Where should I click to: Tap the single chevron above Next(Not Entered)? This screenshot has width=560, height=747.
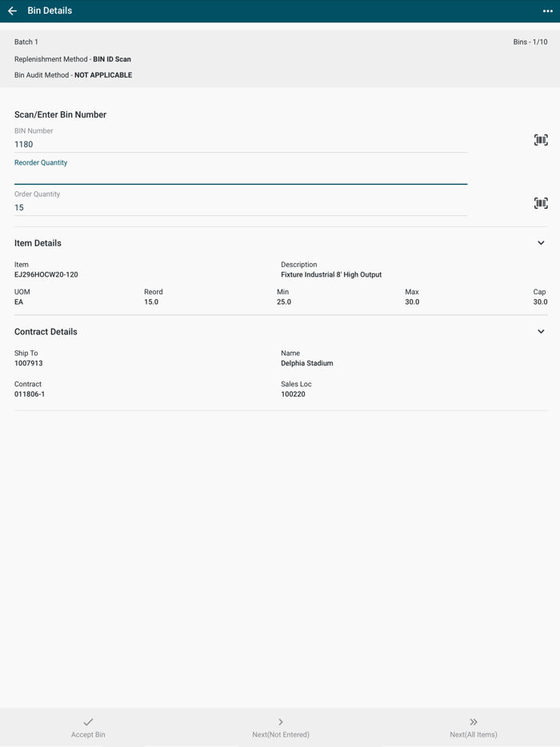click(x=280, y=721)
